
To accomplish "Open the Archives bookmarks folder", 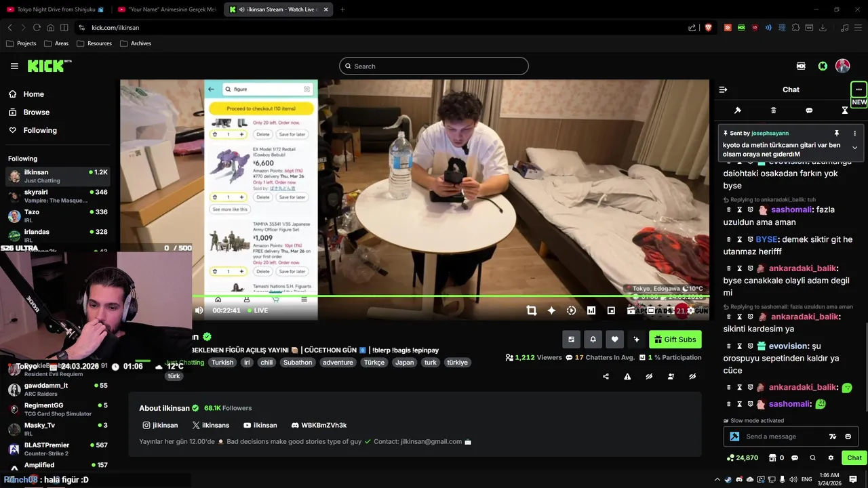I will click(136, 43).
